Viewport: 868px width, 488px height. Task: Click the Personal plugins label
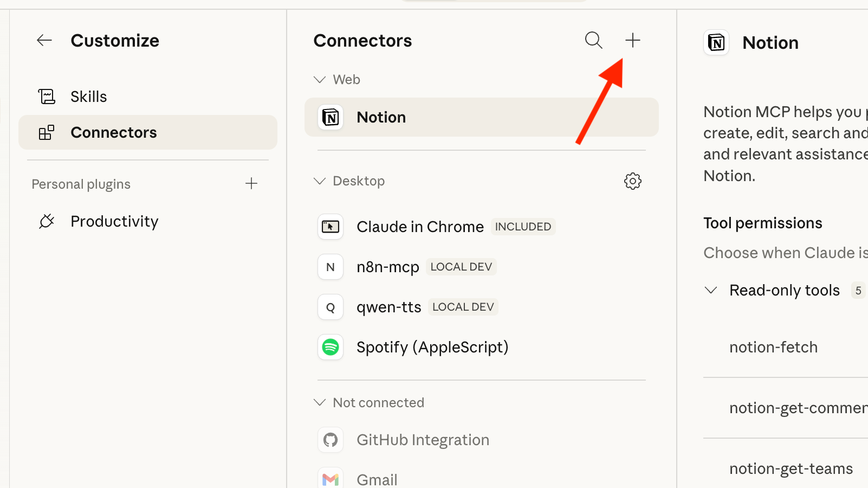[x=81, y=184]
